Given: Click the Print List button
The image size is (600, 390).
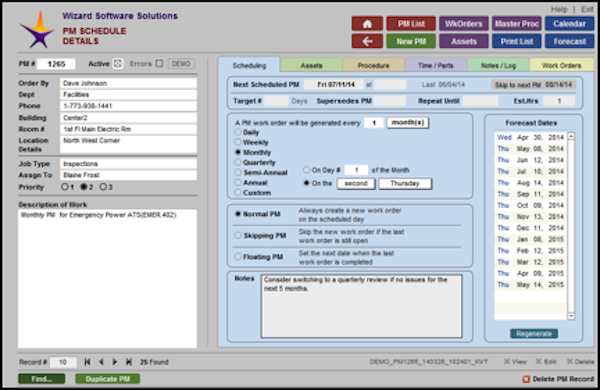Looking at the screenshot, I should point(517,41).
